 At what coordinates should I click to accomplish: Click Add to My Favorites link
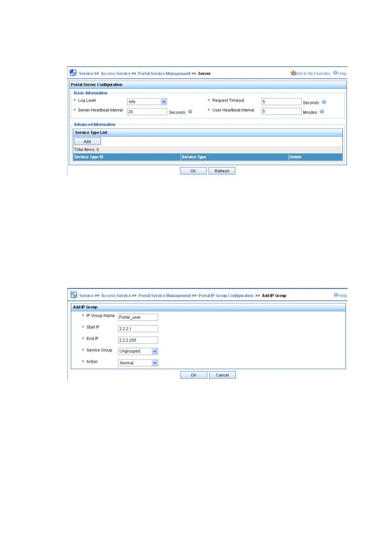pos(313,74)
